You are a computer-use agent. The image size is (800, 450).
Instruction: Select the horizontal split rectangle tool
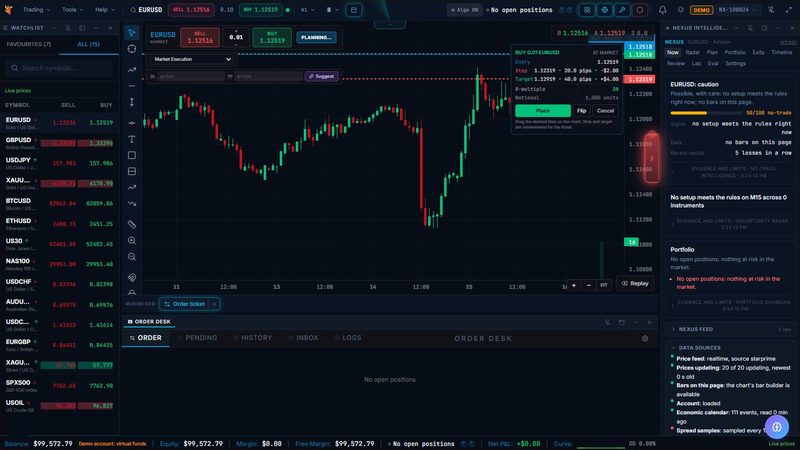coord(132,171)
